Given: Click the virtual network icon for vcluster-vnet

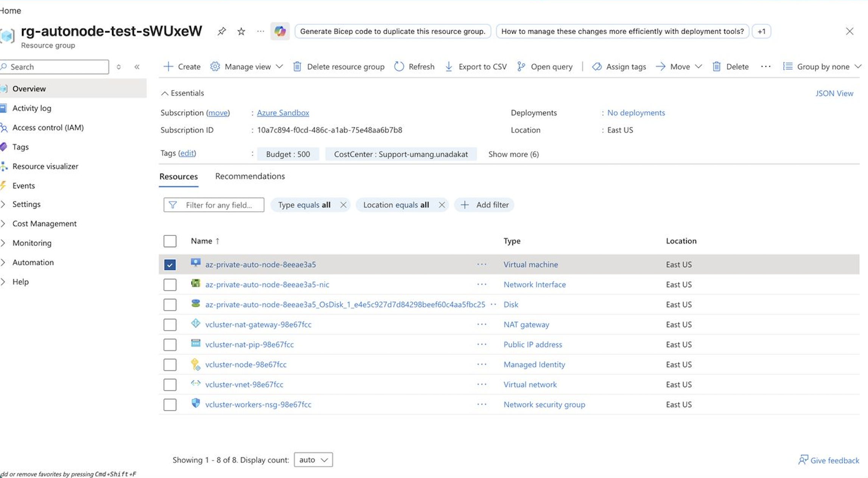Looking at the screenshot, I should (196, 383).
